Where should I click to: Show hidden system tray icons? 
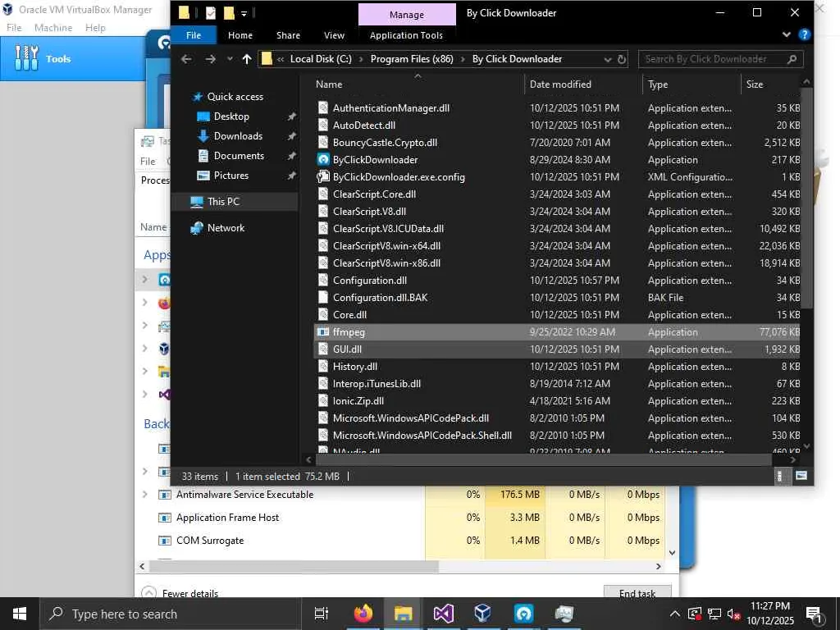tap(674, 614)
